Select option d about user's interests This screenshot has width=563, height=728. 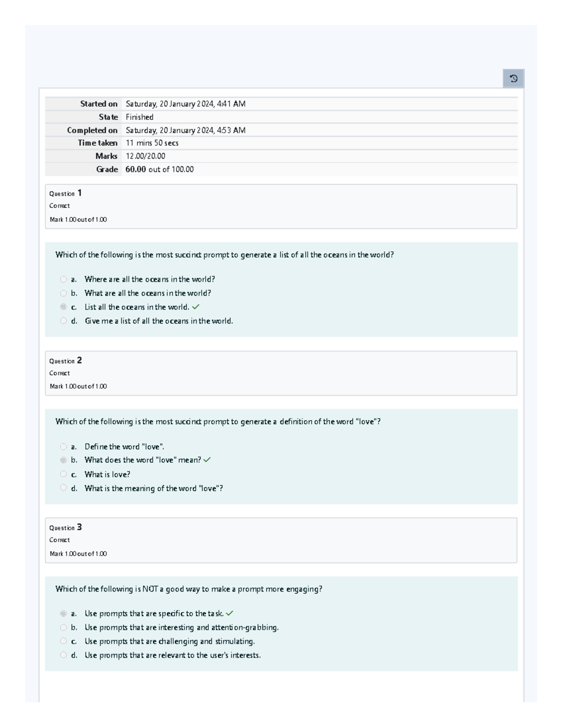(63, 655)
